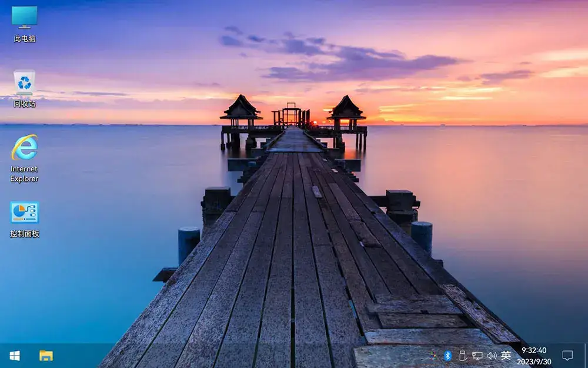Click the 控制面板 label text
588x368 pixels.
point(24,234)
